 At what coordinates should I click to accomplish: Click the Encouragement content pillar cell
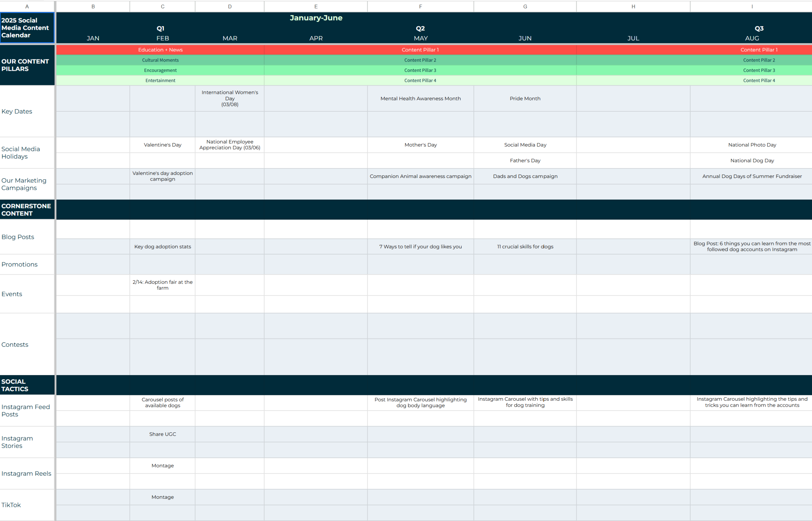160,70
